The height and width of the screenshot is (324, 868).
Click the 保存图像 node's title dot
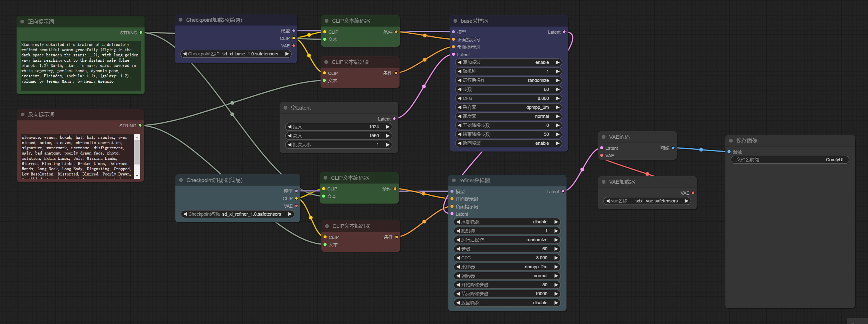pos(731,141)
